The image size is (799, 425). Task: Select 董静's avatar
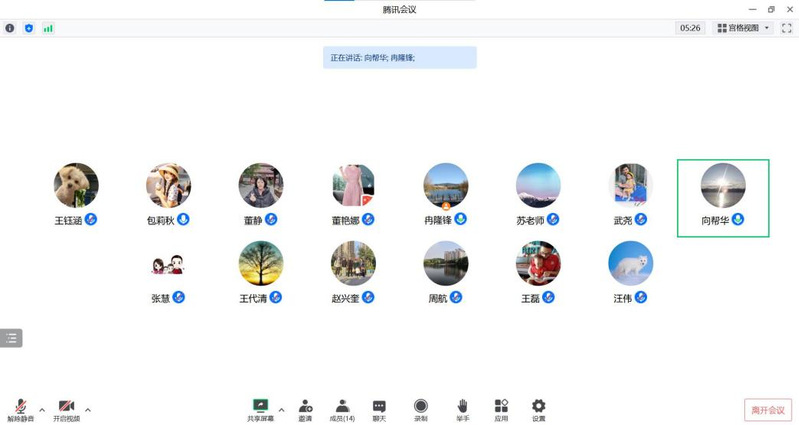click(x=261, y=185)
